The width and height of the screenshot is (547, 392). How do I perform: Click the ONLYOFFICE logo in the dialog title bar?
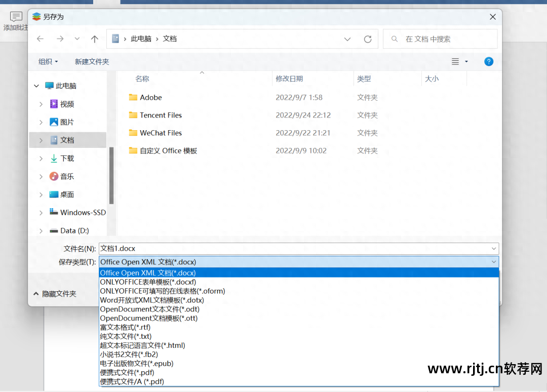36,16
